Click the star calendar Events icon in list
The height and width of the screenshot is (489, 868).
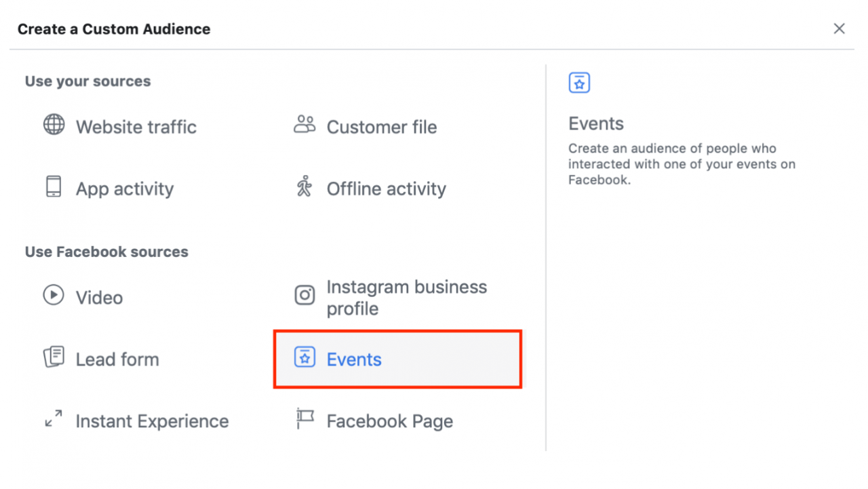click(304, 357)
